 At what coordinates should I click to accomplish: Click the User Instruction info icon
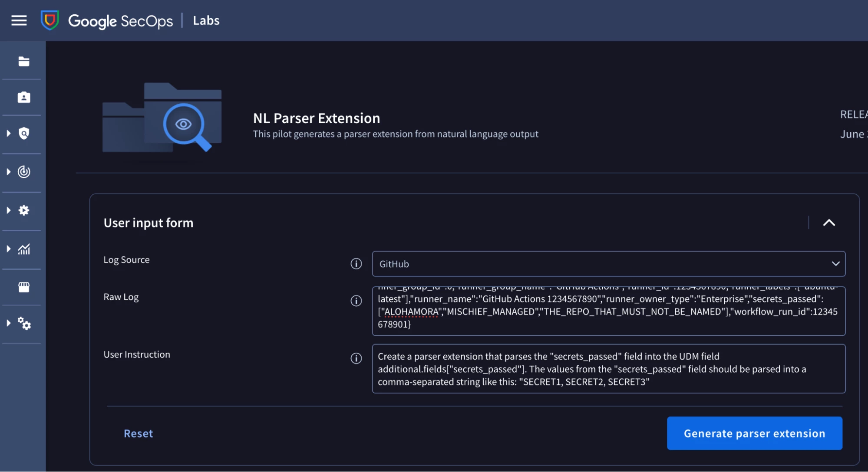pyautogui.click(x=356, y=358)
